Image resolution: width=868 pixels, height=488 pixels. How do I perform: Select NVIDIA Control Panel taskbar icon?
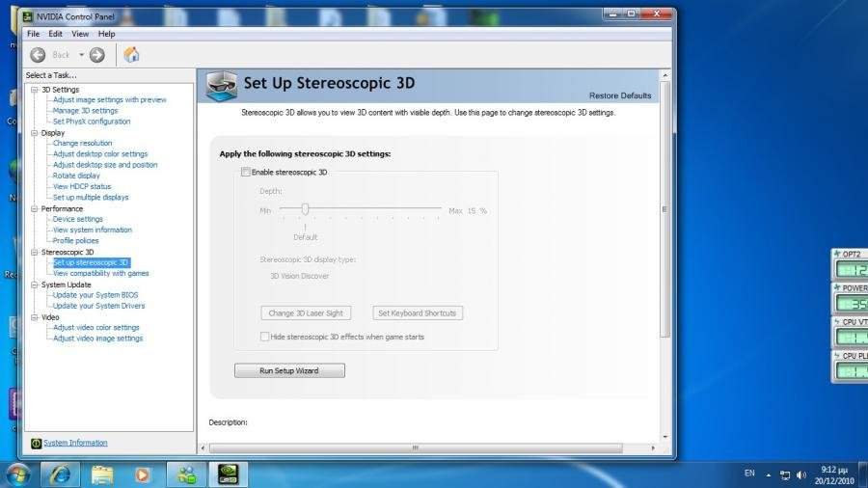pyautogui.click(x=228, y=474)
